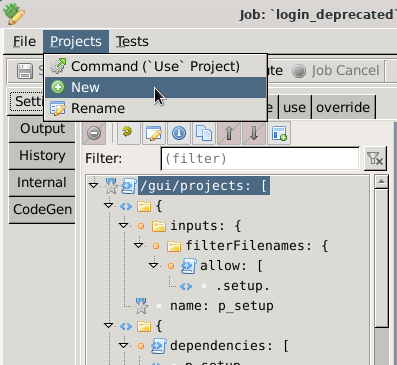This screenshot has width=397, height=365.
Task: Select Rename in the Projects menu
Action: point(155,108)
